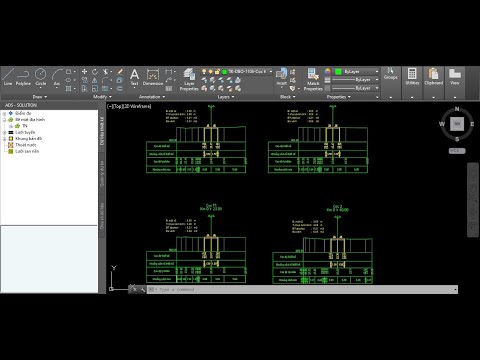
Task: Activate the Offset tool in Modify panel
Action: click(x=120, y=88)
